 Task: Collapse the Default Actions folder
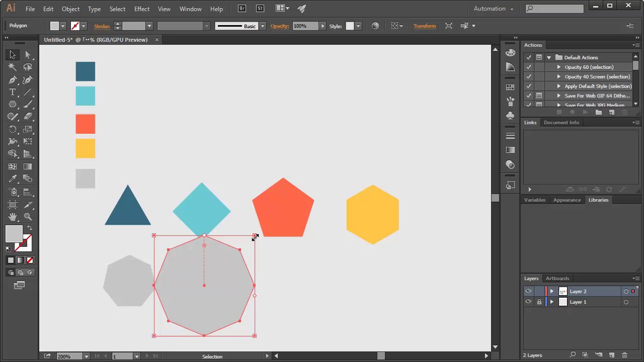(x=549, y=57)
